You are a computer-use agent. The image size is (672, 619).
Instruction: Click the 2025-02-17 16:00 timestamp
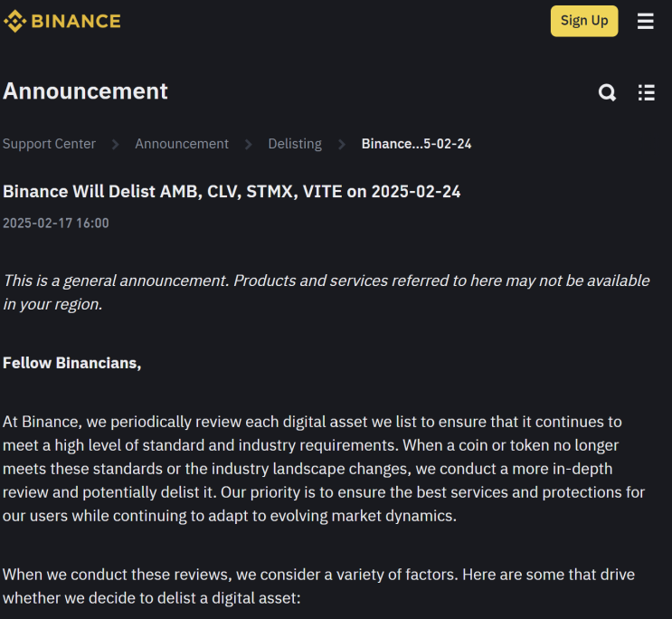tap(56, 223)
